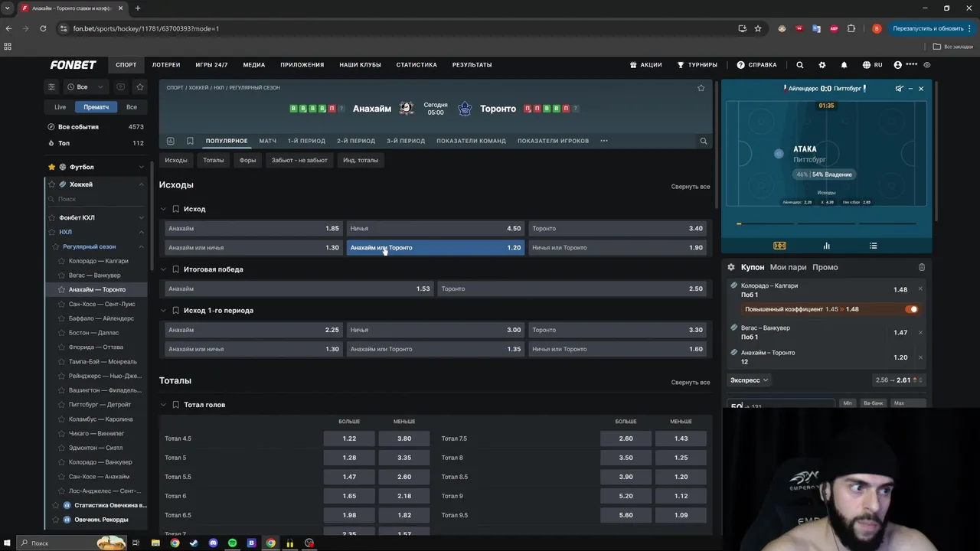Add Anaheim–Toronto match to favorites star
The image size is (980, 551).
click(x=701, y=88)
